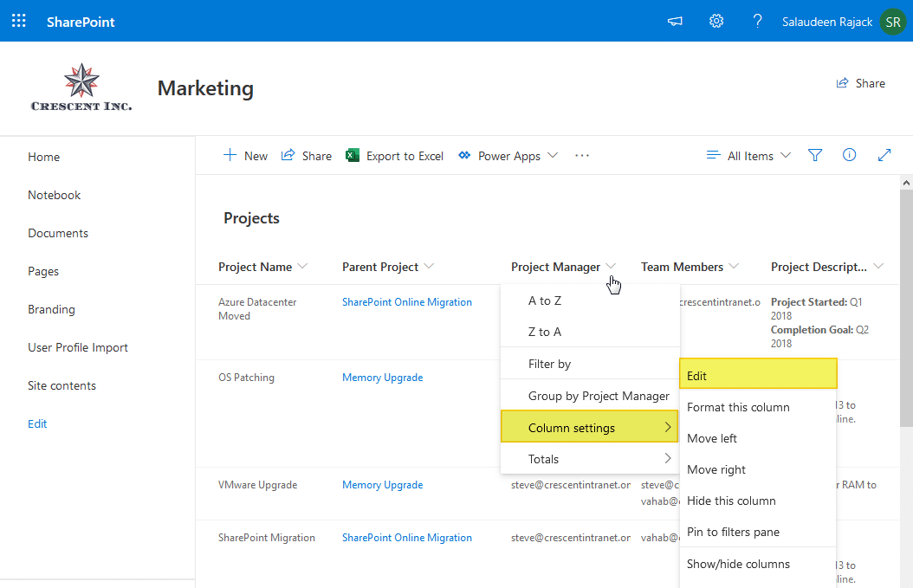Choose Hide this column from submenu

coord(731,501)
